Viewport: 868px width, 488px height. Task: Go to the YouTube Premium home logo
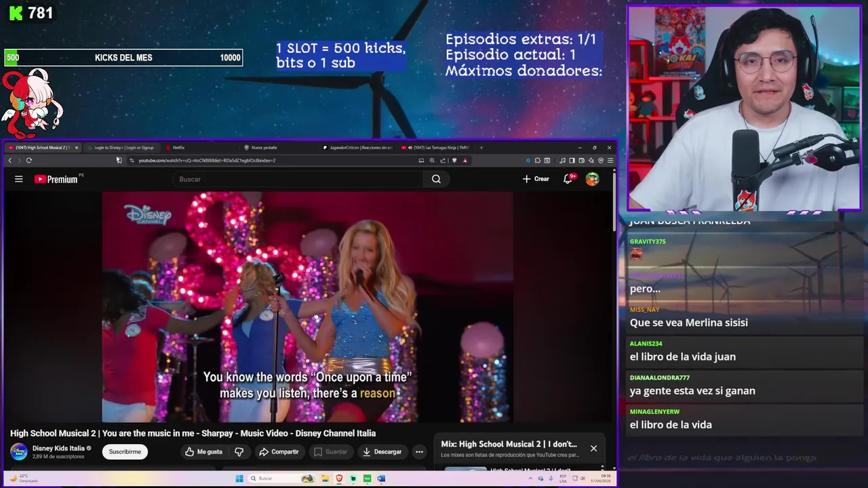point(56,179)
